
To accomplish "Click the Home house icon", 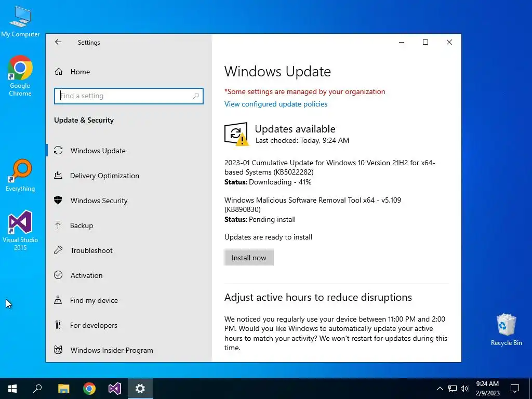I will click(x=59, y=72).
